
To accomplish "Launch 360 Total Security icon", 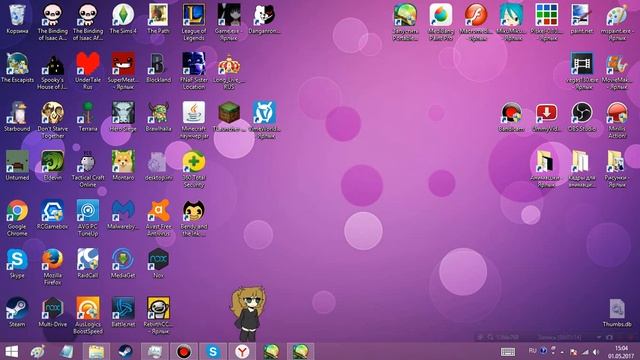I will (x=193, y=169).
